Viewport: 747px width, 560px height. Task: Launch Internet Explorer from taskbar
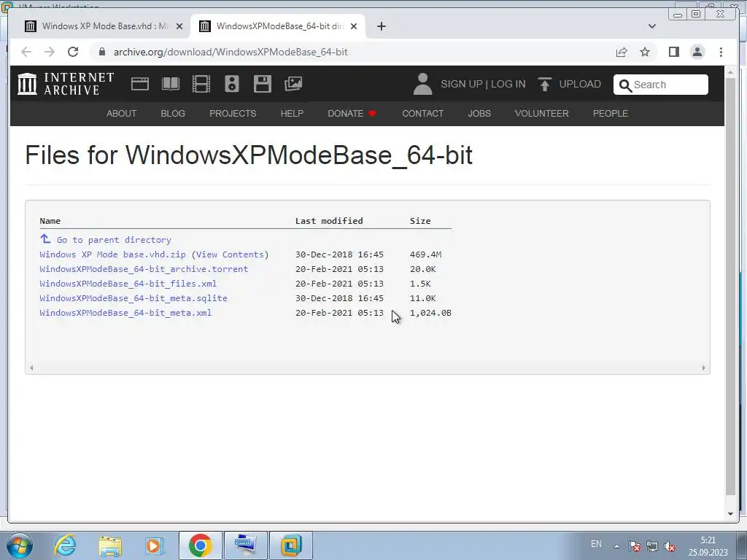65,545
